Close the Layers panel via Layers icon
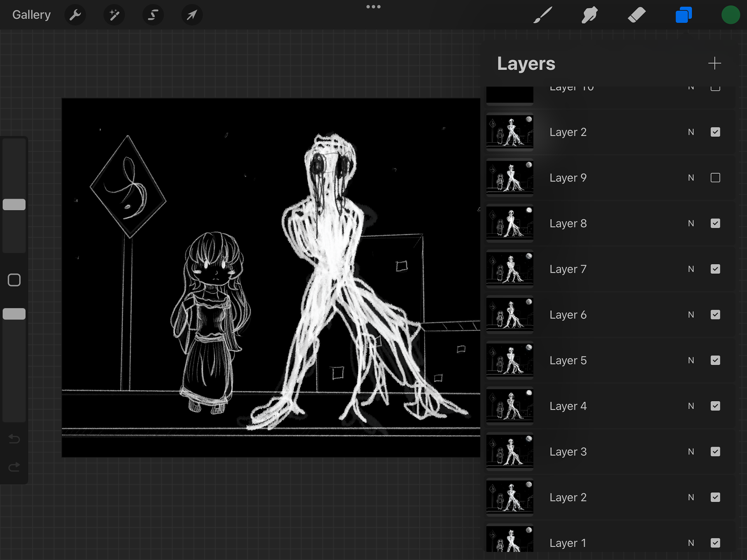The height and width of the screenshot is (560, 747). pos(684,15)
